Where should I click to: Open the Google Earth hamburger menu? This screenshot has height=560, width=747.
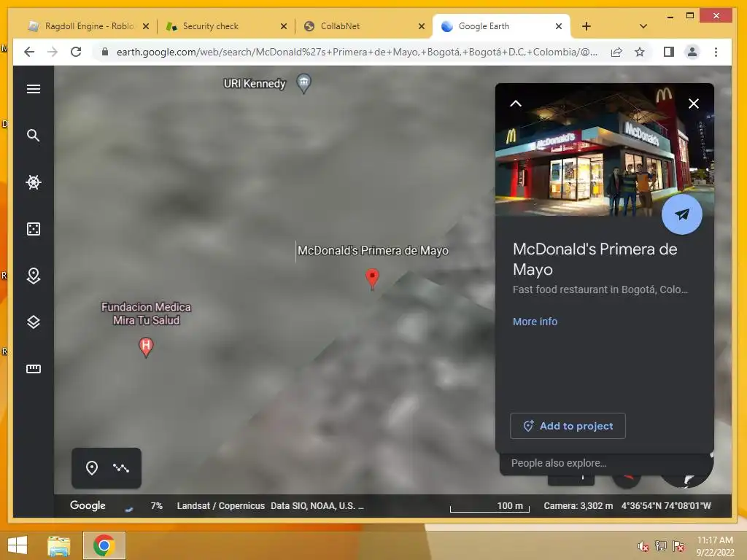34,89
